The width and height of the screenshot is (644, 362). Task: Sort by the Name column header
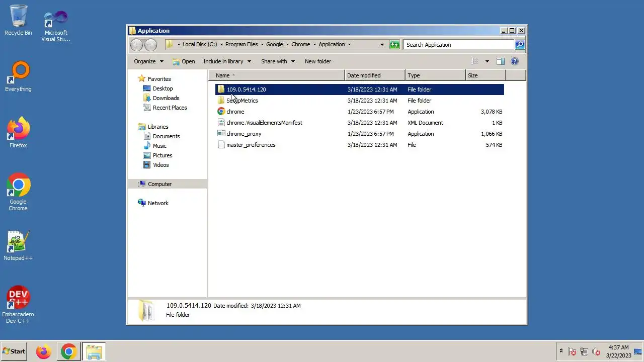click(277, 75)
